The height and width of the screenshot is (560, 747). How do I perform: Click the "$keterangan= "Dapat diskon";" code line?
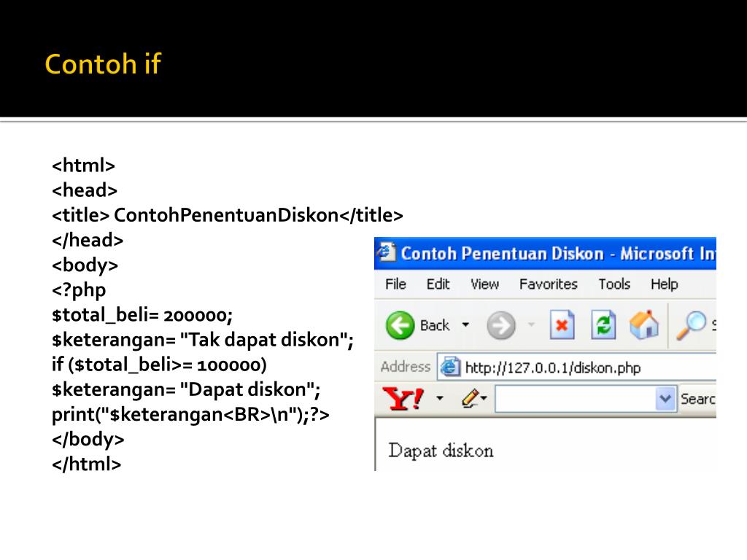(186, 389)
